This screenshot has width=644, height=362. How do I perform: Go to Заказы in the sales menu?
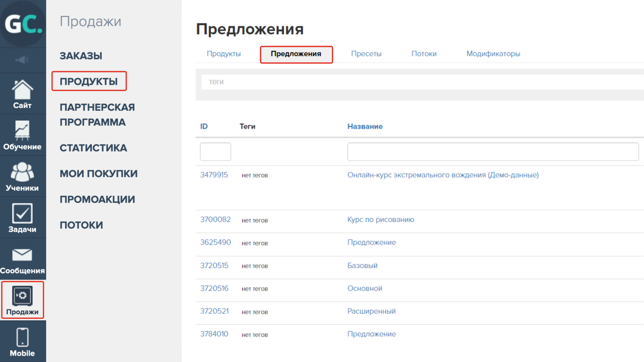(81, 56)
